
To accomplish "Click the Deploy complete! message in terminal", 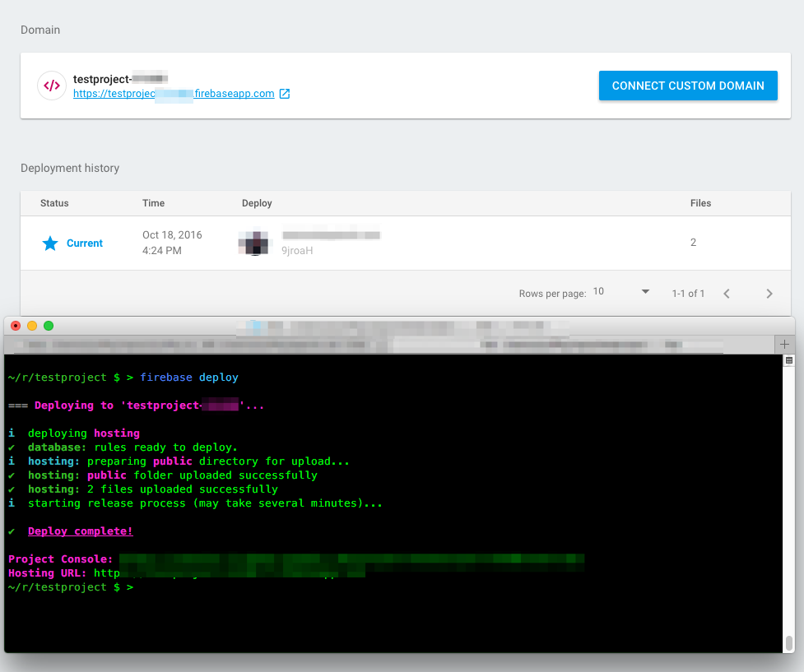I will (x=81, y=531).
